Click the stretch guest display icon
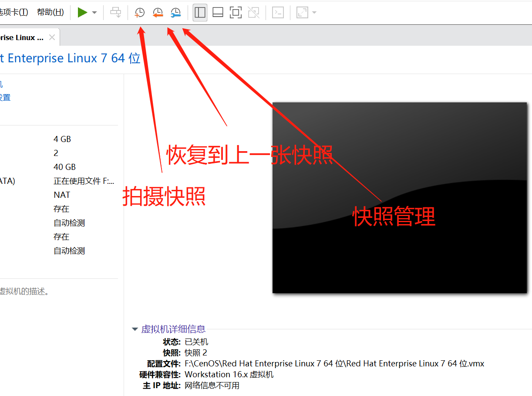 tap(302, 13)
